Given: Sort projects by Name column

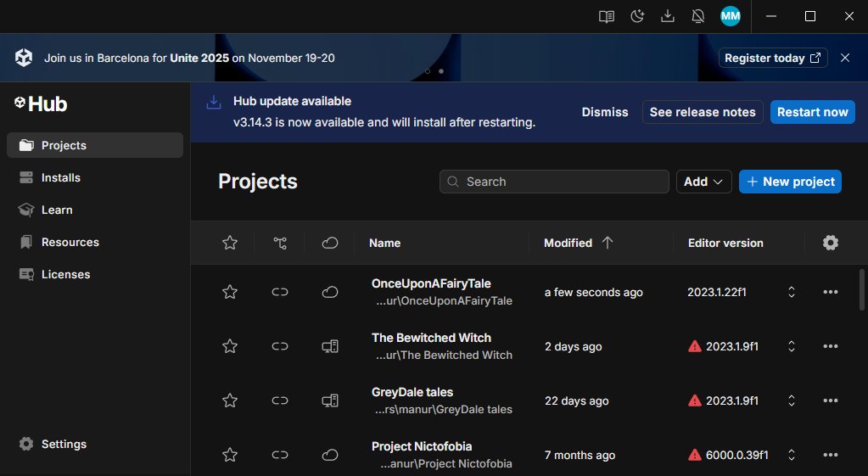Looking at the screenshot, I should pyautogui.click(x=384, y=243).
